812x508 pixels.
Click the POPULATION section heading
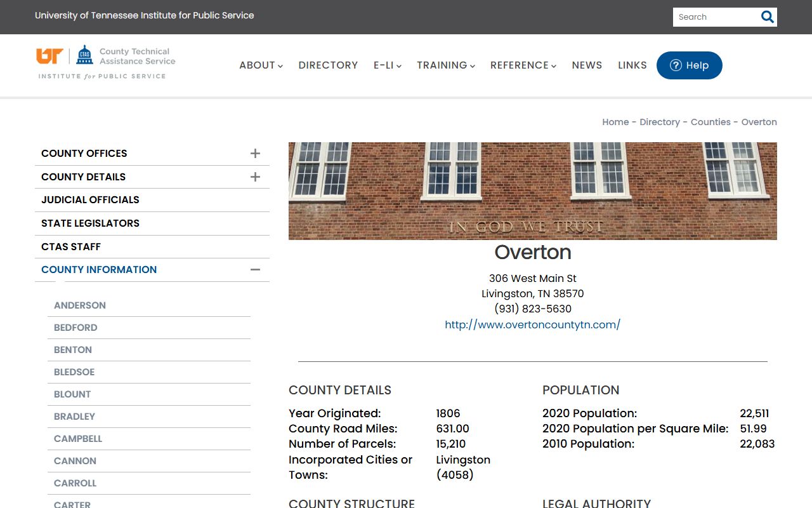click(x=580, y=390)
